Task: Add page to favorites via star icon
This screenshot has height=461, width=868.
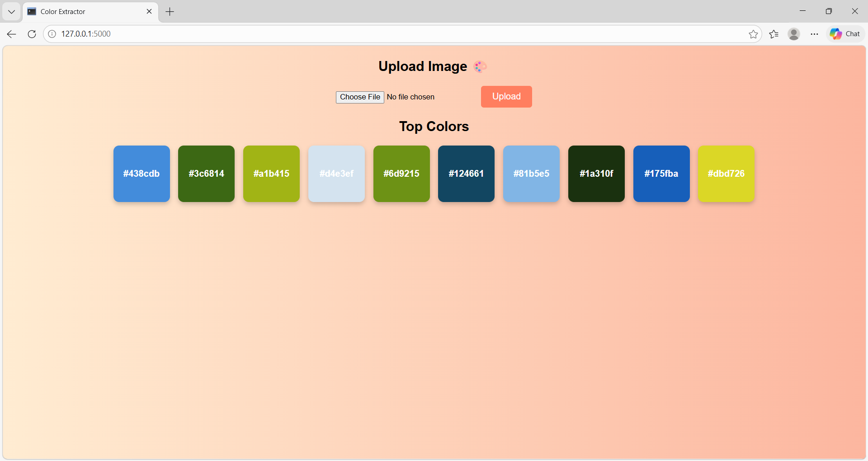Action: coord(753,34)
